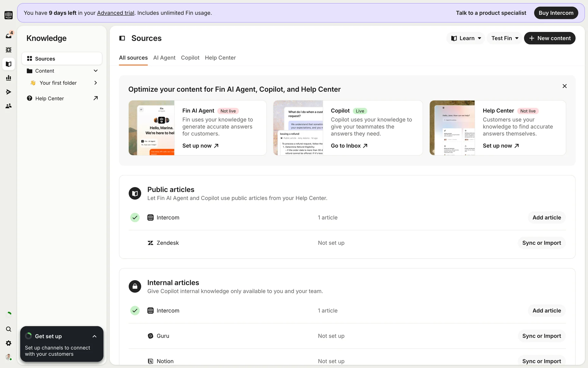Open settings gear icon in rail

(9, 343)
